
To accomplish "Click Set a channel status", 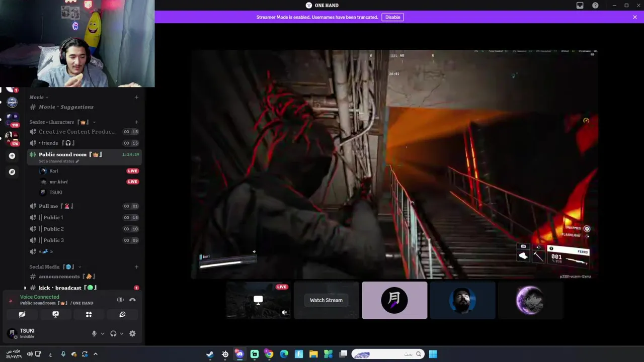I will [59, 161].
